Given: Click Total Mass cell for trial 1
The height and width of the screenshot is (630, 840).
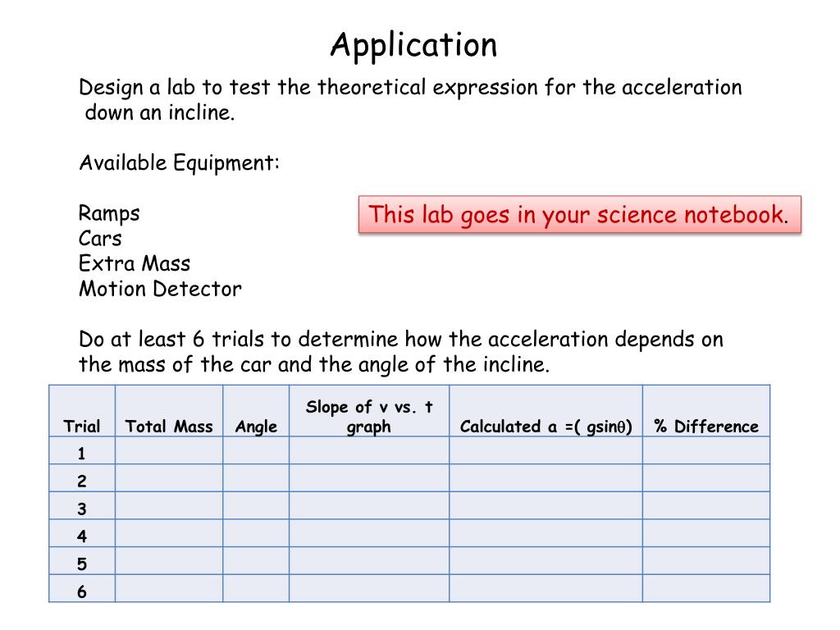Looking at the screenshot, I should click(169, 450).
